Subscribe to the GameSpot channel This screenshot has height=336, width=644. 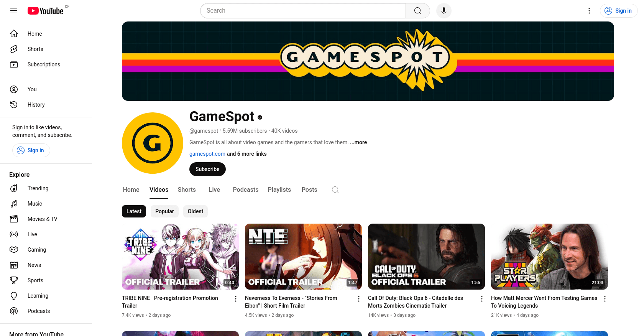(207, 169)
